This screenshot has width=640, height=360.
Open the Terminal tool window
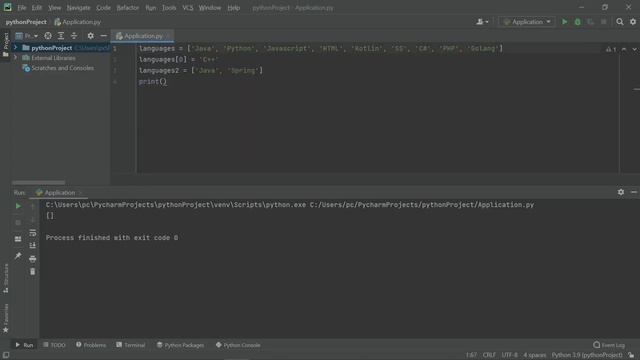pos(131,345)
